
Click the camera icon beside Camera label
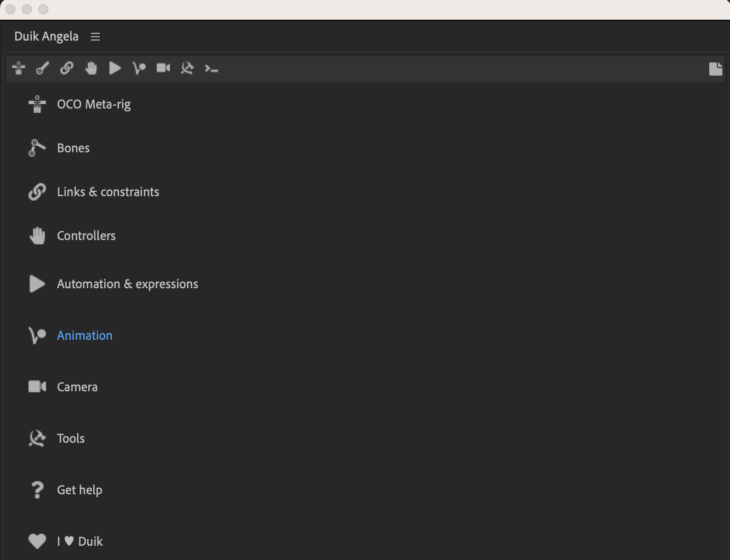(37, 387)
